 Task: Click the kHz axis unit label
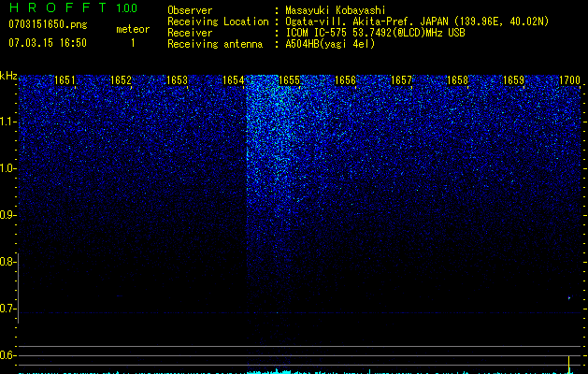coord(8,76)
